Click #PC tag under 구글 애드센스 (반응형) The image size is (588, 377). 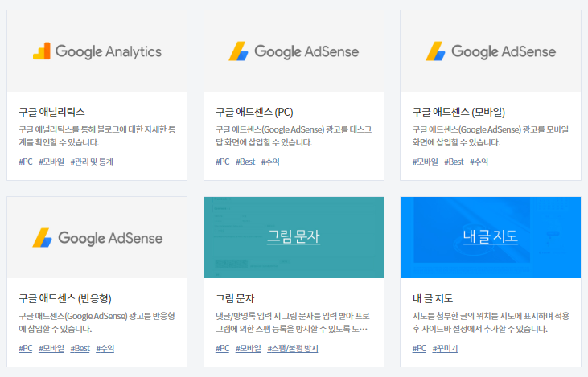pyautogui.click(x=26, y=349)
